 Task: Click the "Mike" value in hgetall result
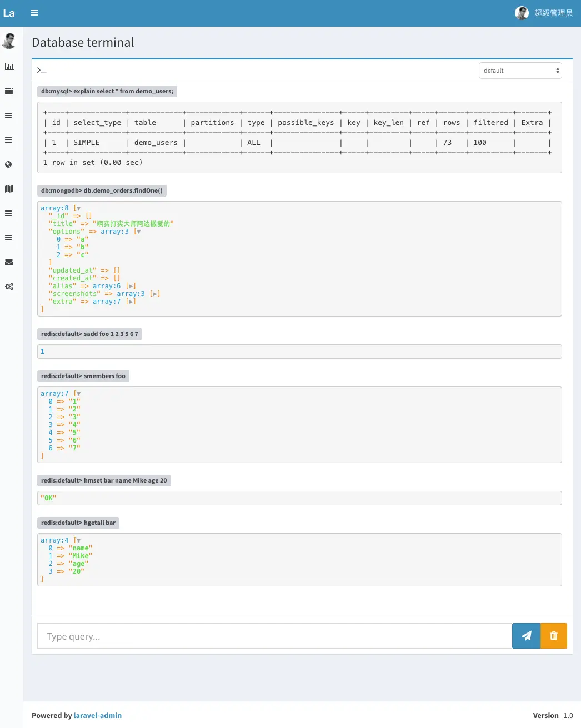pyautogui.click(x=81, y=556)
